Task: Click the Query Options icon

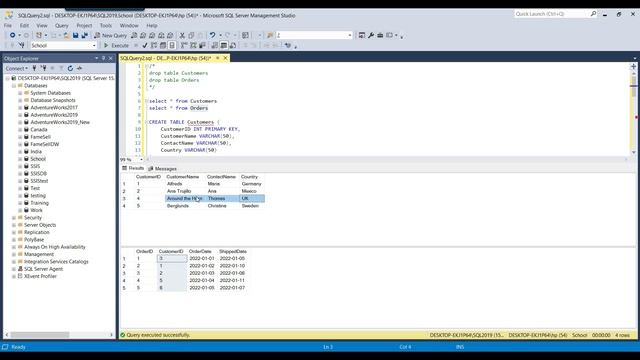Action: [163, 45]
